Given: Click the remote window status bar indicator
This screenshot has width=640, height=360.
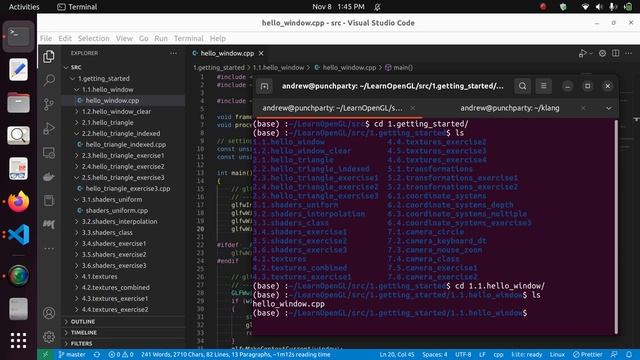Looking at the screenshot, I should (45, 354).
